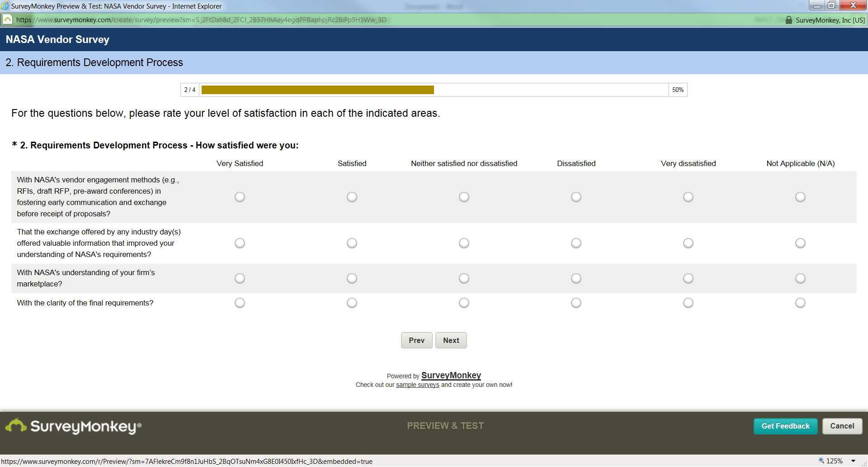This screenshot has height=467, width=868.
Task: Click the SurveyMonkey logo in the footer bar
Action: pos(73,426)
